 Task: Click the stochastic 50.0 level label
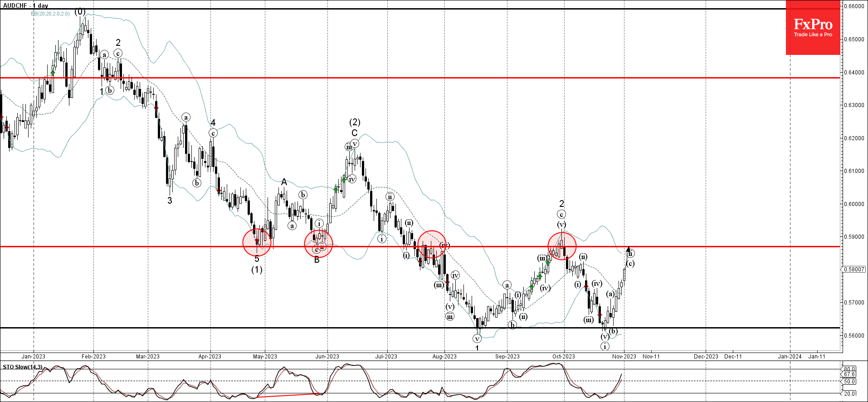[850, 381]
